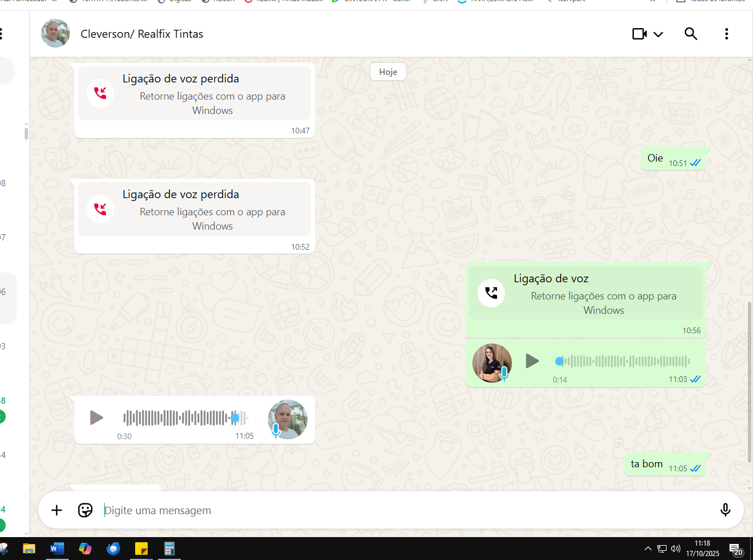Image resolution: width=753 pixels, height=560 pixels.
Task: Open the Calculator app in taskbar
Action: pos(169,549)
